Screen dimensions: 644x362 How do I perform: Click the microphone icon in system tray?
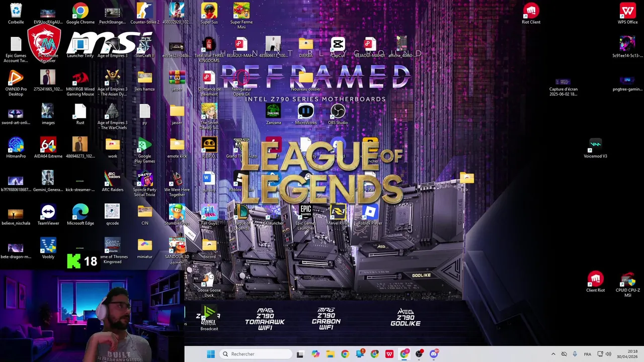coord(575,354)
